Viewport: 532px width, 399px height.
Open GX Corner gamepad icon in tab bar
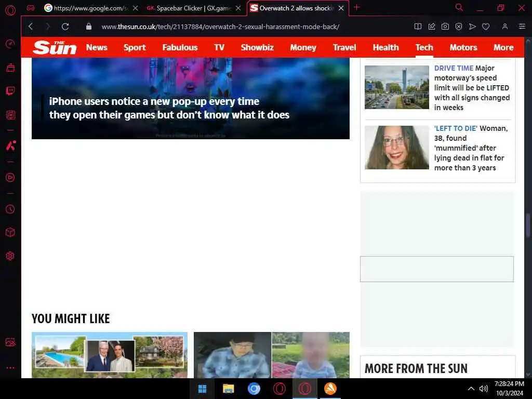click(31, 8)
